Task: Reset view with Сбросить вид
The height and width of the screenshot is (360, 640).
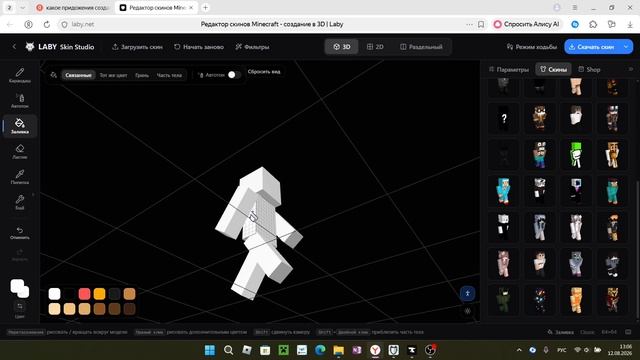Action: coord(264,71)
